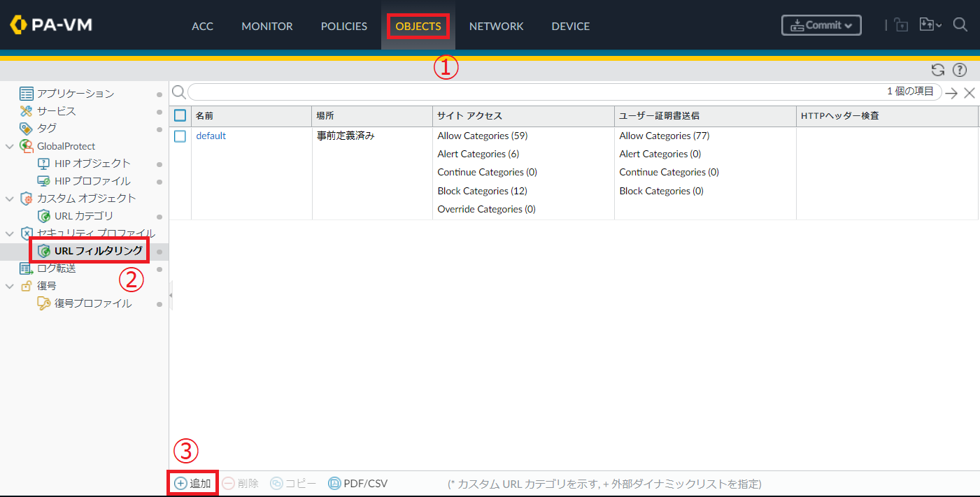Open the configuration save/load icon menu
Viewport: 980px width, 497px height.
pos(930,25)
